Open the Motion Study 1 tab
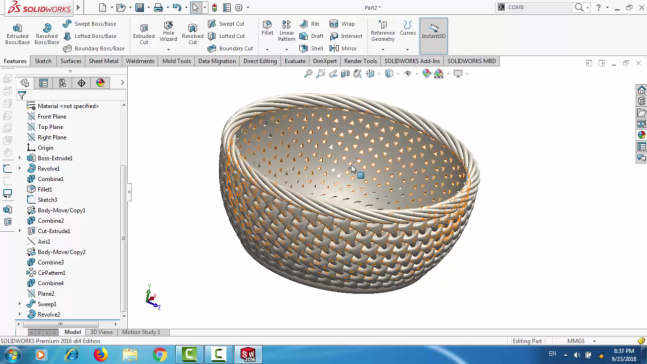Viewport: 647px width, 364px height. (141, 332)
